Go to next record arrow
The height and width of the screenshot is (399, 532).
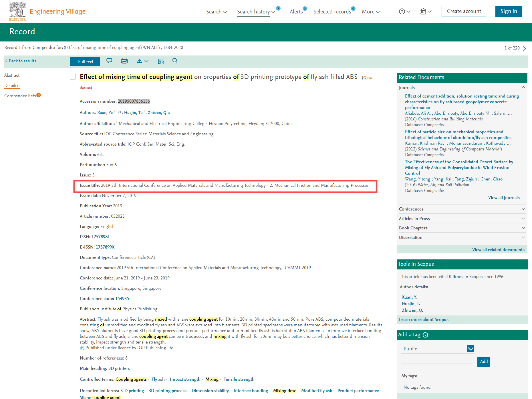pos(525,48)
